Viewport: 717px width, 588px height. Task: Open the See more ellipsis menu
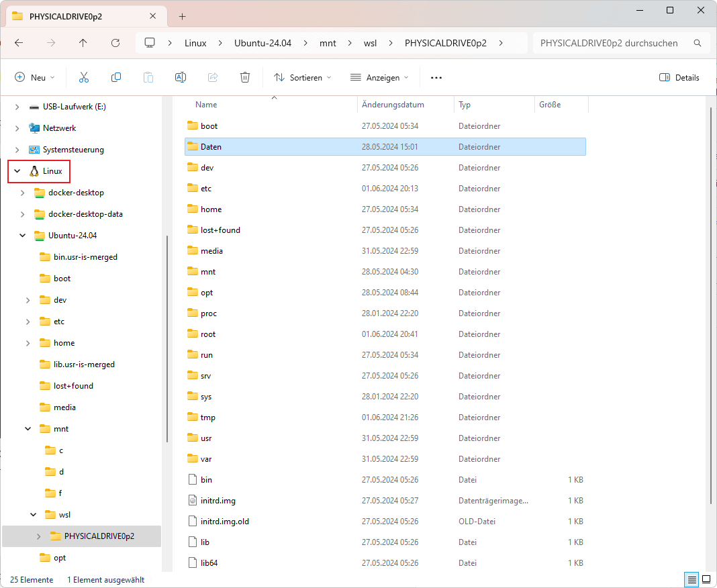point(436,77)
